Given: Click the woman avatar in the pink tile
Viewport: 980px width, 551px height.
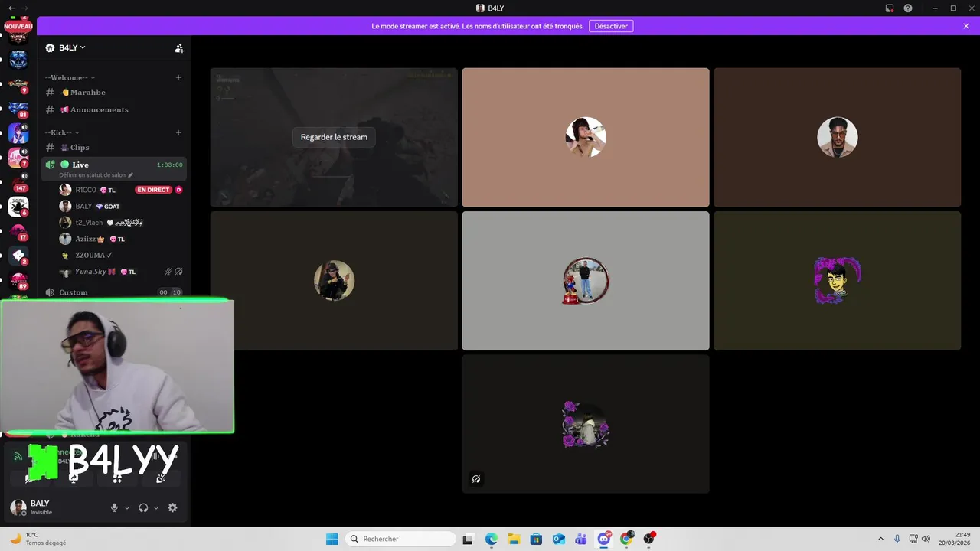Looking at the screenshot, I should tap(586, 137).
